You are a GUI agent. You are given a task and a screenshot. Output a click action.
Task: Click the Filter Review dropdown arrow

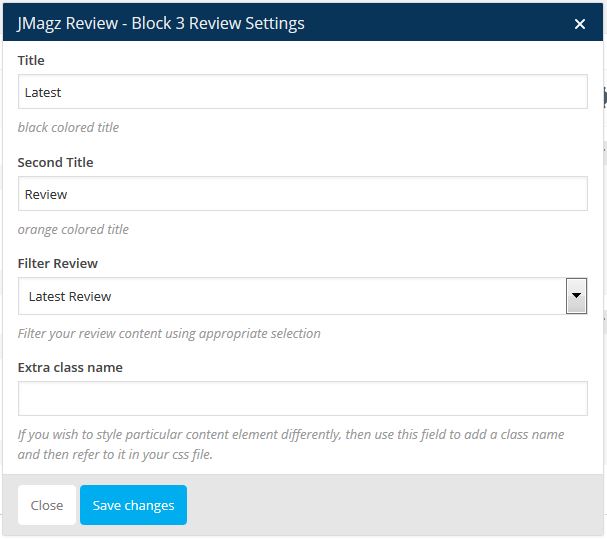click(576, 296)
